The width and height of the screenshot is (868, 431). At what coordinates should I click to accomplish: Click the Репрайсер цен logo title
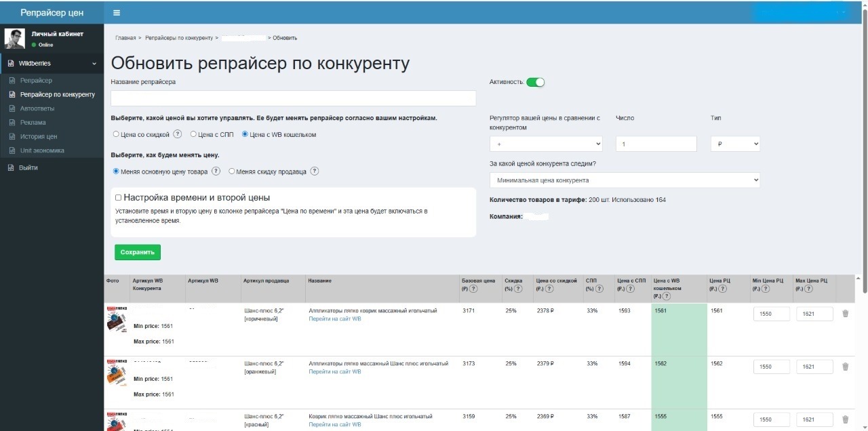(x=52, y=13)
